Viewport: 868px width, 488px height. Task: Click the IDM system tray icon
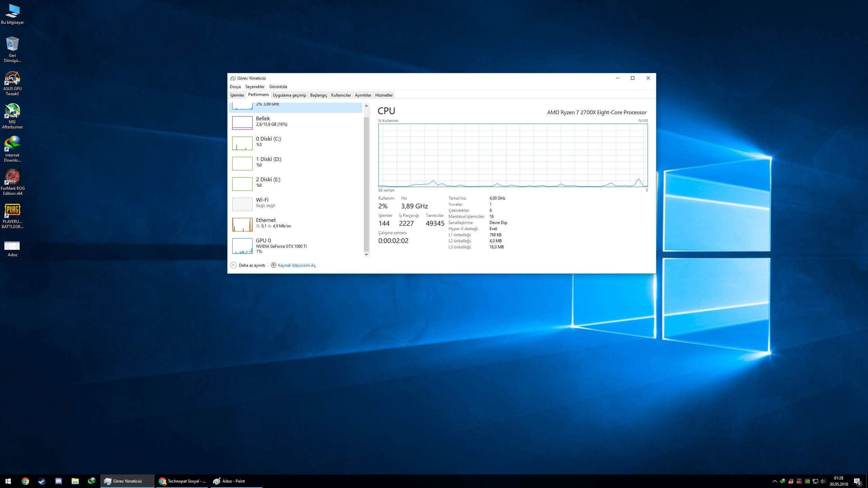point(783,481)
